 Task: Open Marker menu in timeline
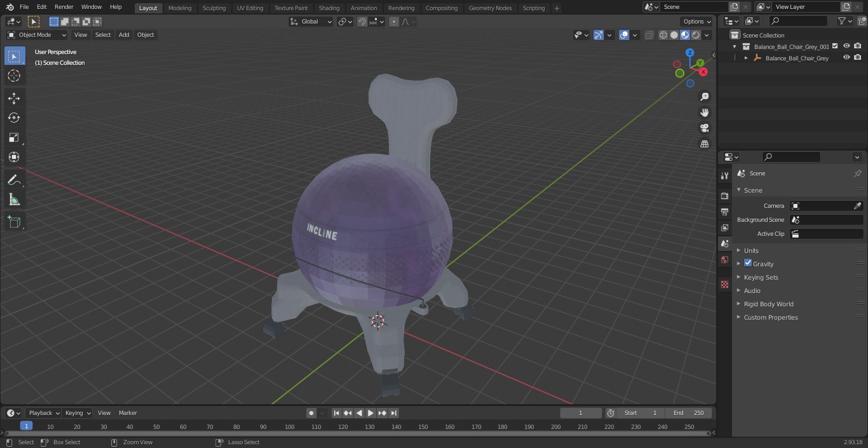[x=128, y=413]
